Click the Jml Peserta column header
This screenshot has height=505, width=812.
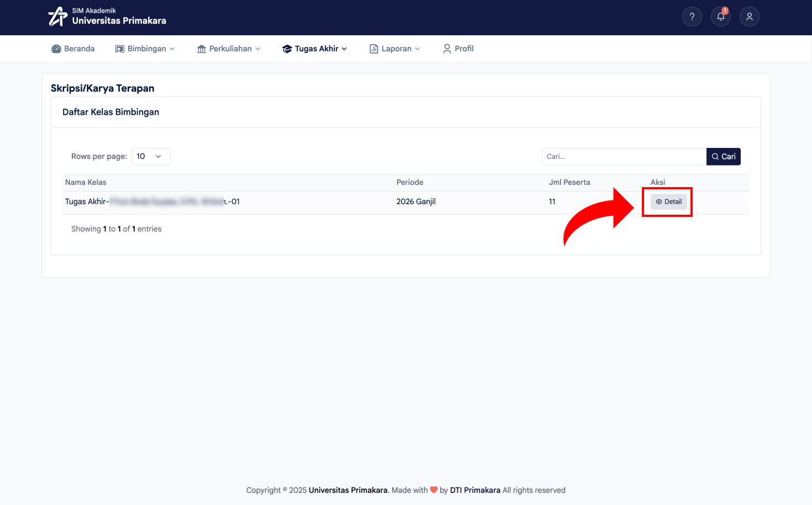coord(570,182)
